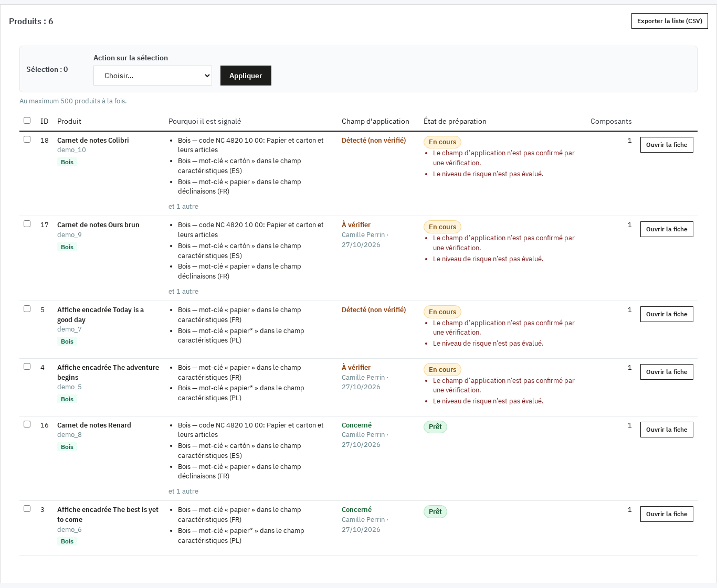Click the En cours badge for Colibri
This screenshot has width=717, height=588.
(x=442, y=142)
